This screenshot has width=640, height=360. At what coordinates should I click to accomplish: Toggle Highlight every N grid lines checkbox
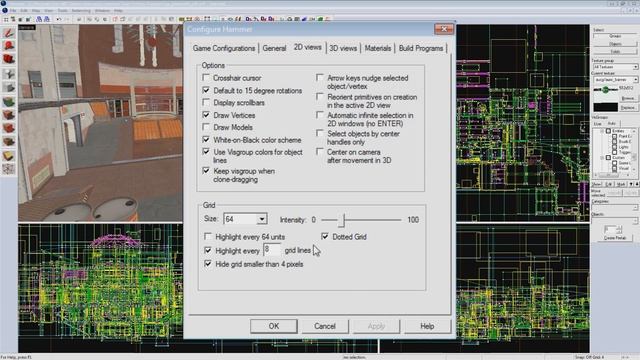point(208,250)
